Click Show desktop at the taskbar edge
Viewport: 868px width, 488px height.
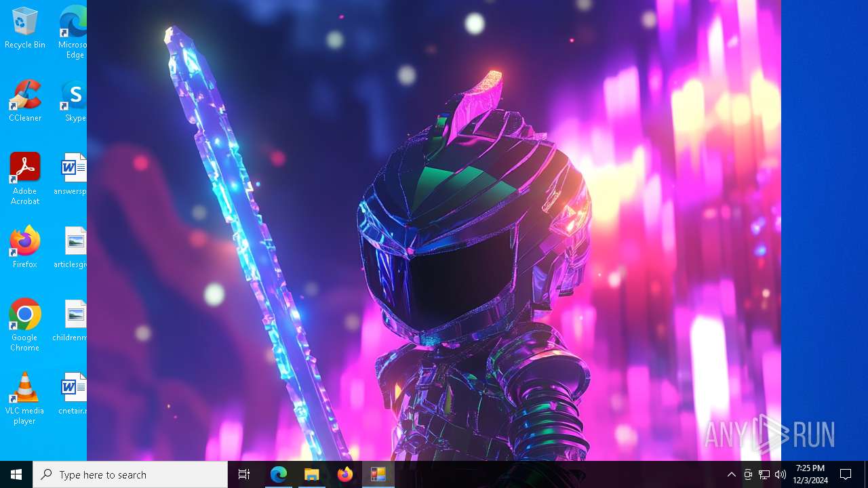pos(866,474)
